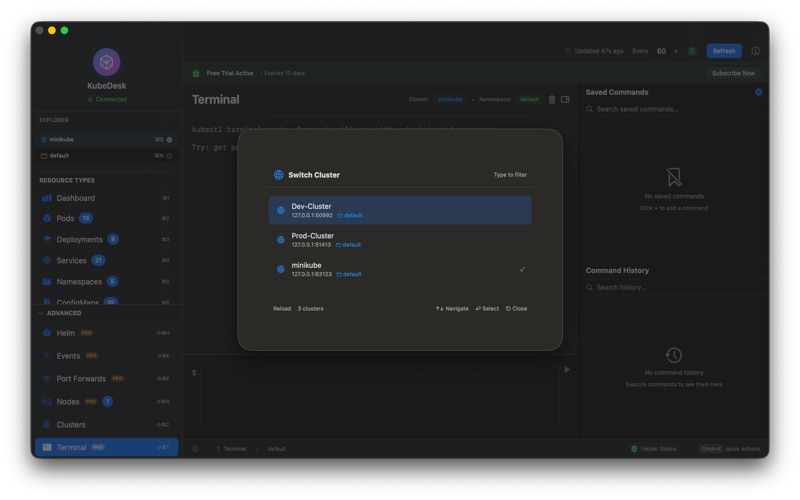Toggle the side panel layout icon
The height and width of the screenshot is (500, 800).
(x=565, y=99)
